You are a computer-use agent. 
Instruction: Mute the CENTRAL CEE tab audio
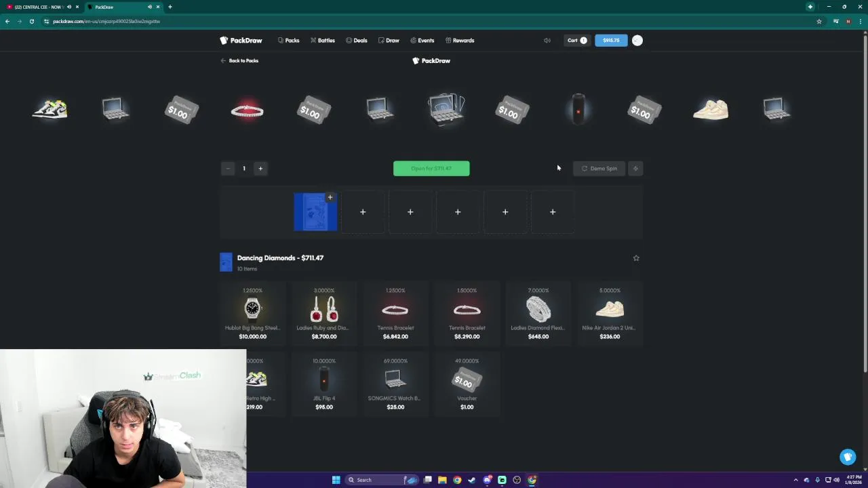[69, 7]
